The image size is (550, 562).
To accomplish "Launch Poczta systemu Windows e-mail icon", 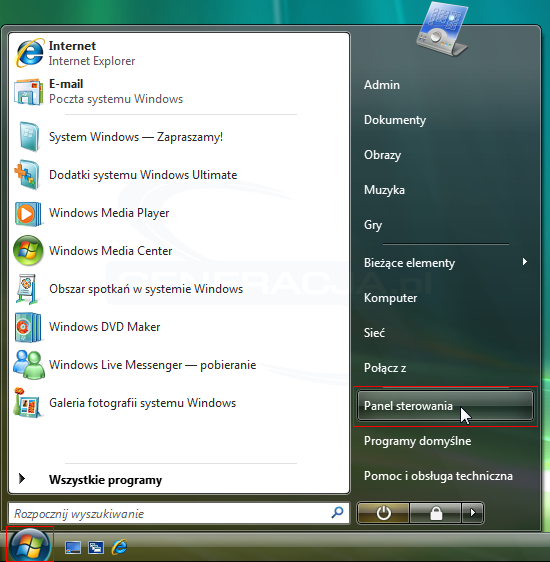I will pyautogui.click(x=29, y=91).
